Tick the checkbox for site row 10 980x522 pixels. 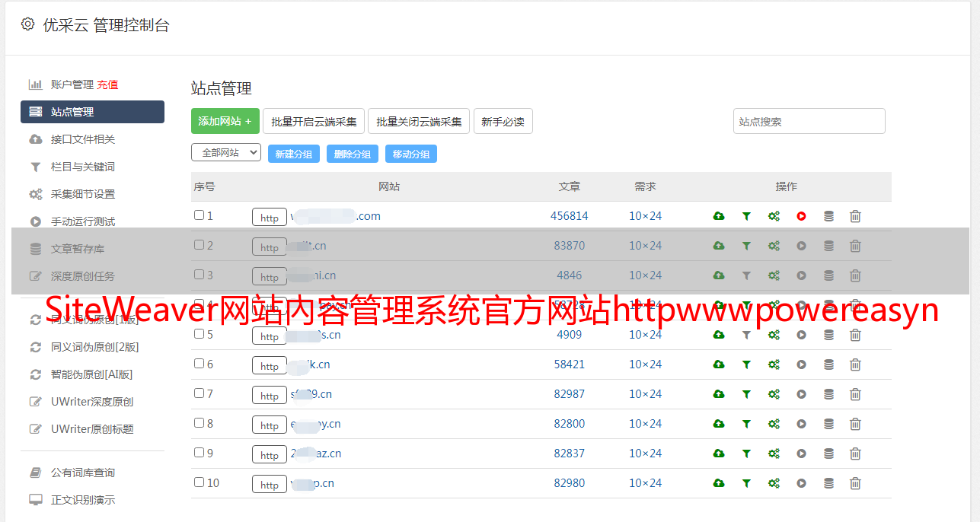coord(199,482)
